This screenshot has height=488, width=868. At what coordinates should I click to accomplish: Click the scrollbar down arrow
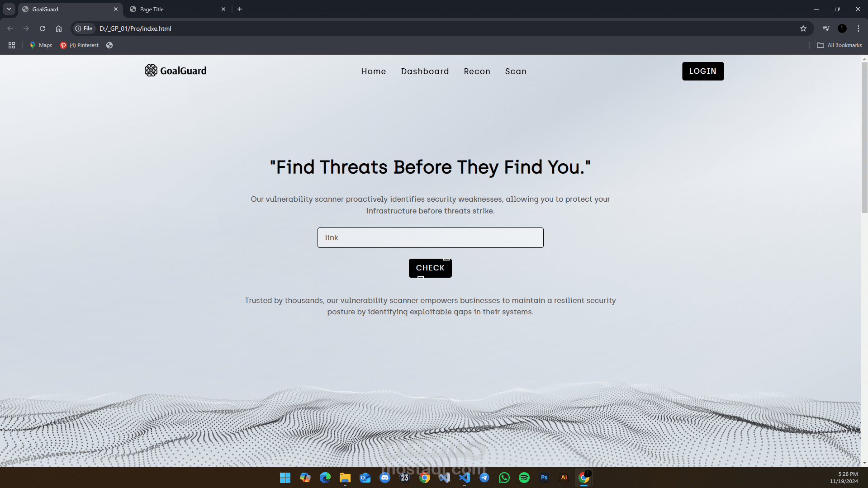864,463
